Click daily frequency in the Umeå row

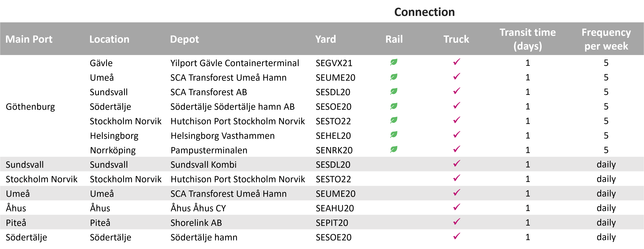coord(606,194)
